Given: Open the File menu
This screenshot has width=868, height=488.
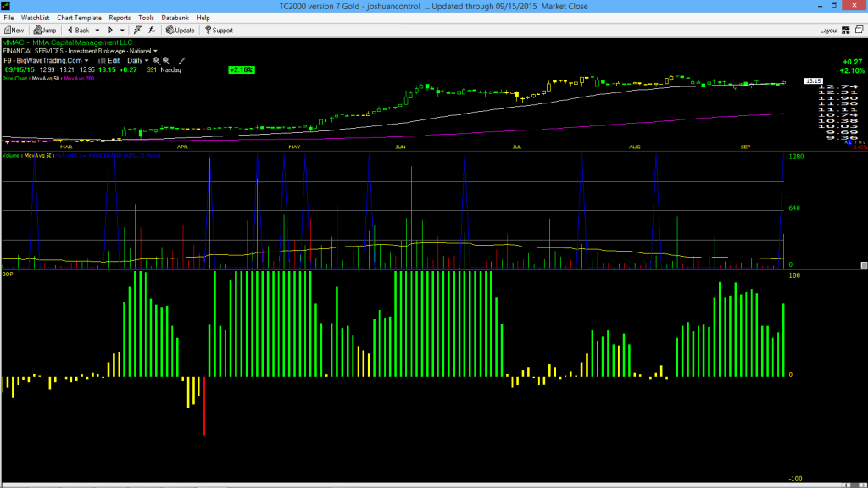Looking at the screenshot, I should pyautogui.click(x=8, y=18).
